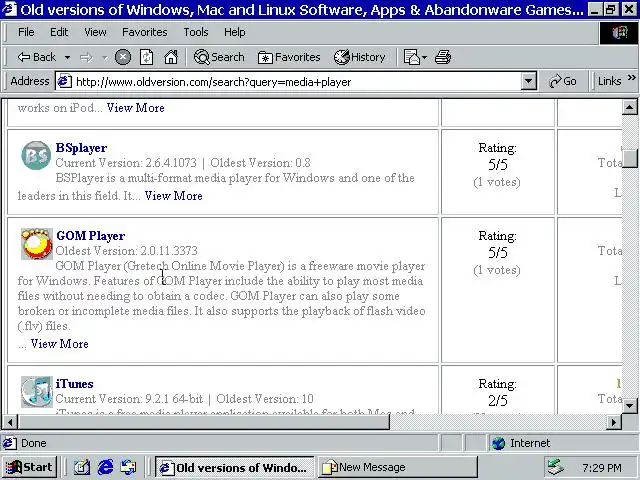Go back with the Back toolbar button
Screen dimensions: 640x480
(36, 57)
